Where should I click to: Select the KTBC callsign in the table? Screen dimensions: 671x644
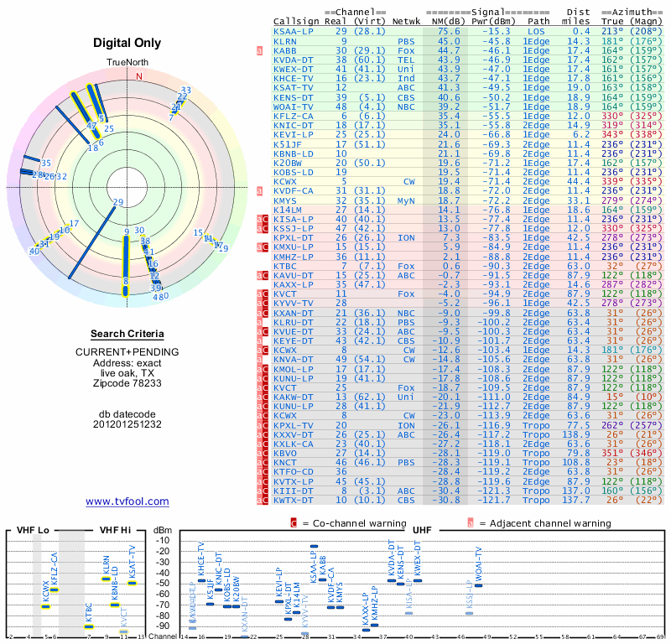285,266
